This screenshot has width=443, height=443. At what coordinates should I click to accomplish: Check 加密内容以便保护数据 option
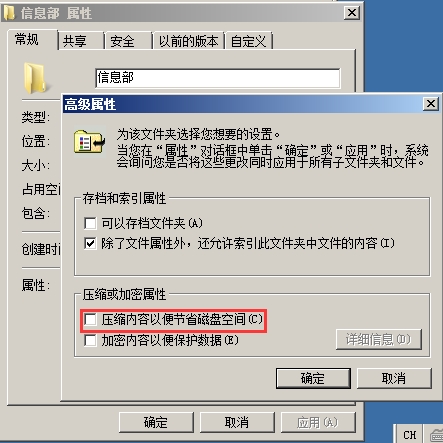click(x=90, y=340)
